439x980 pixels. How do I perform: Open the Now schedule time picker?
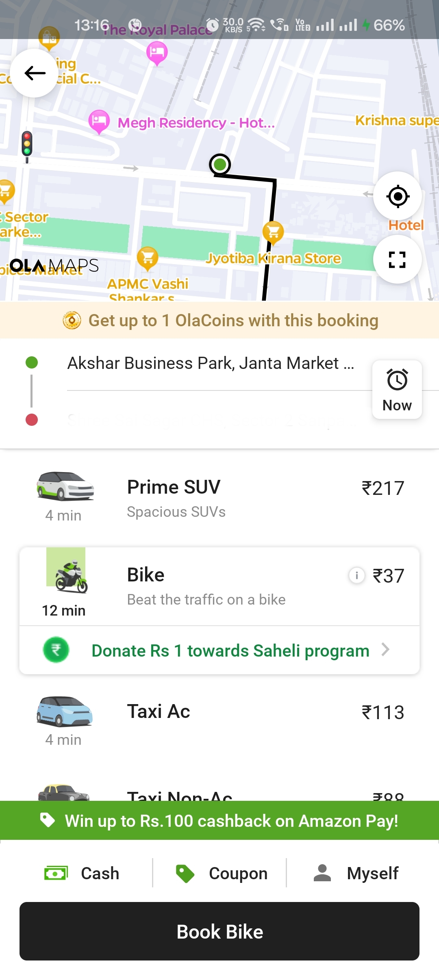(x=397, y=390)
